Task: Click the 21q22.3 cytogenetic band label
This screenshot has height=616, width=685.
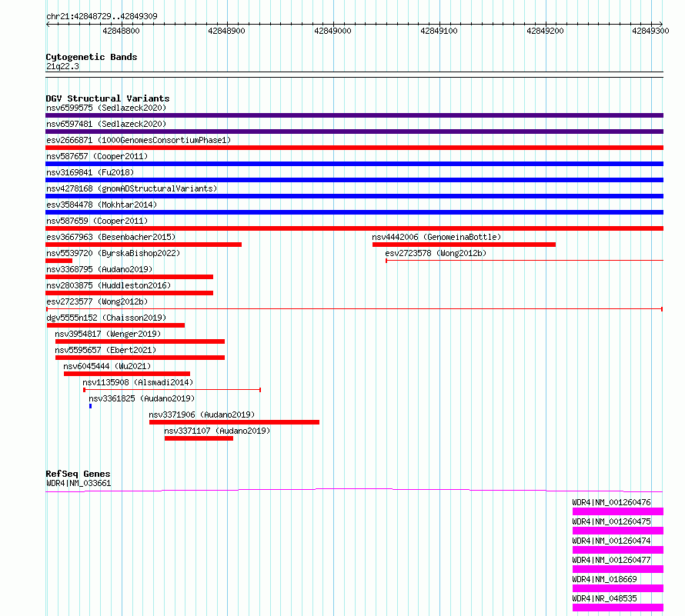Action: coord(62,66)
